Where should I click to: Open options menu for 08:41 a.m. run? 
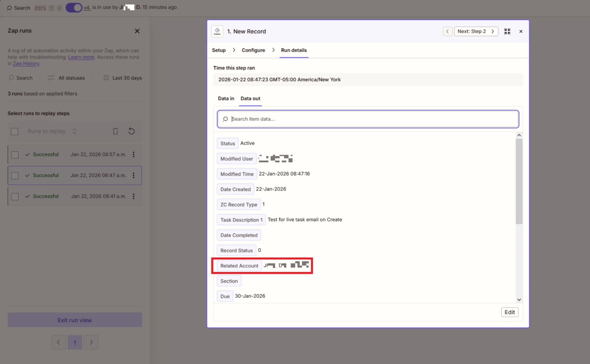pos(133,196)
